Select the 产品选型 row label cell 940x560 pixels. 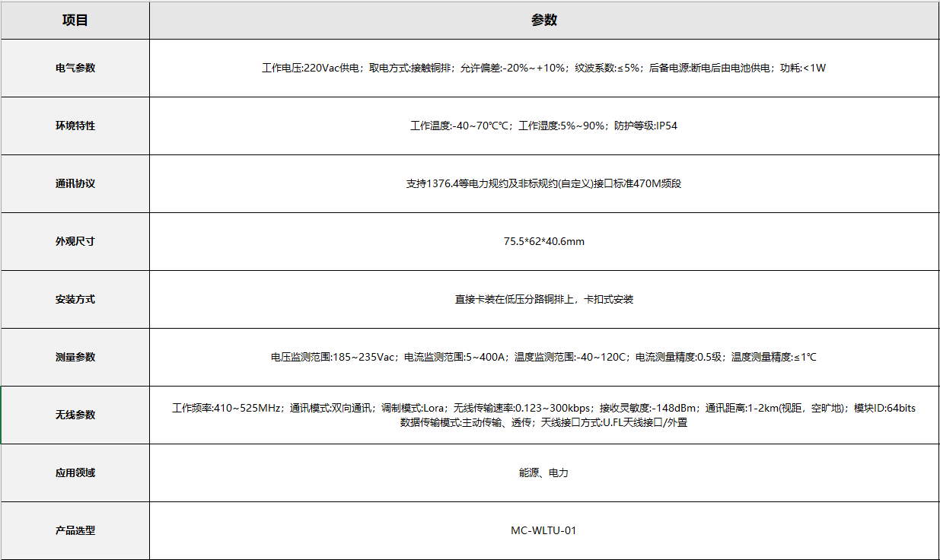coord(75,530)
